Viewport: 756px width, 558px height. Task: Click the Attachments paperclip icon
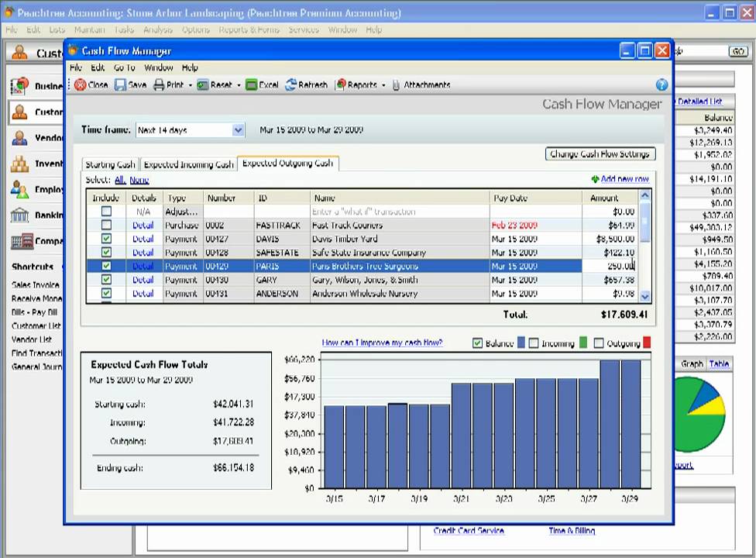click(396, 85)
